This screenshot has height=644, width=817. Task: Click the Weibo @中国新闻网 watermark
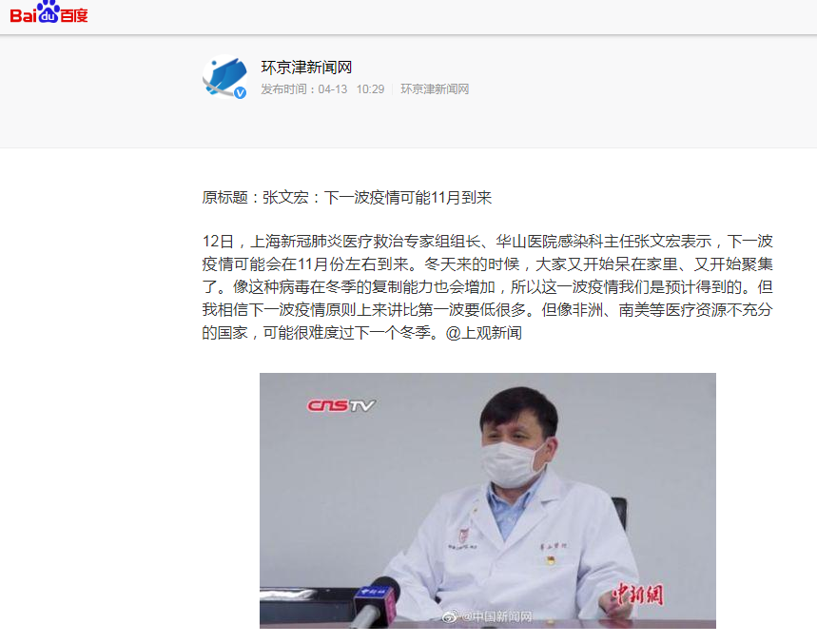(x=487, y=617)
